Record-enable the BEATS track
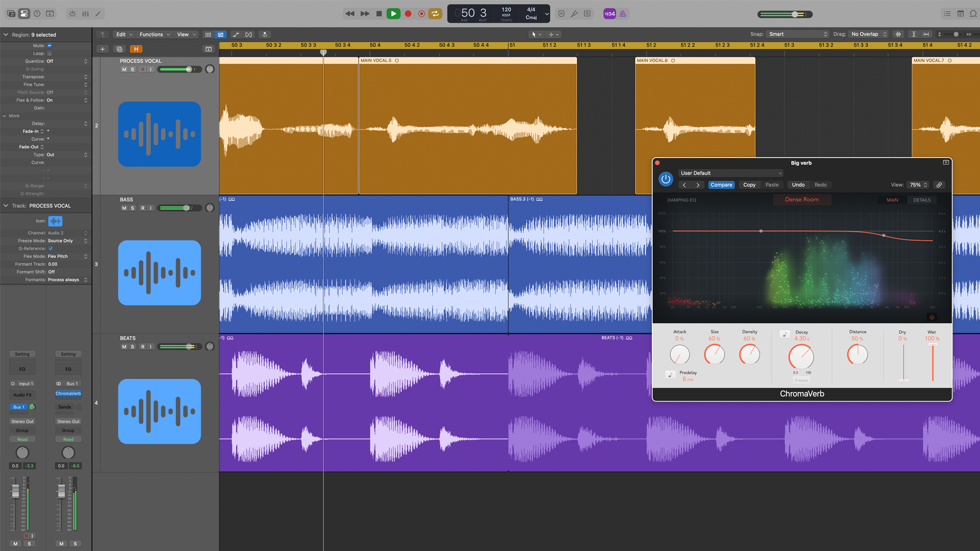 pos(143,347)
